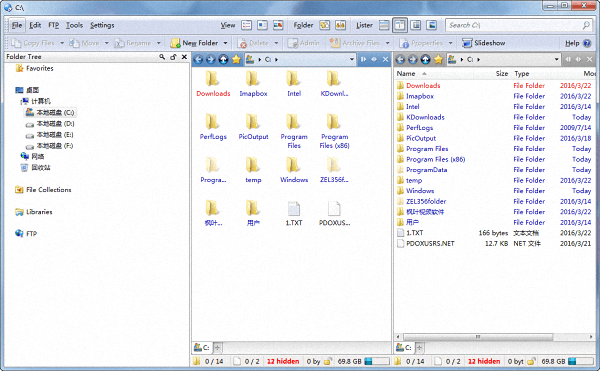600x371 pixels.
Task: Click swap arrows icon in left pane header
Action: click(374, 59)
